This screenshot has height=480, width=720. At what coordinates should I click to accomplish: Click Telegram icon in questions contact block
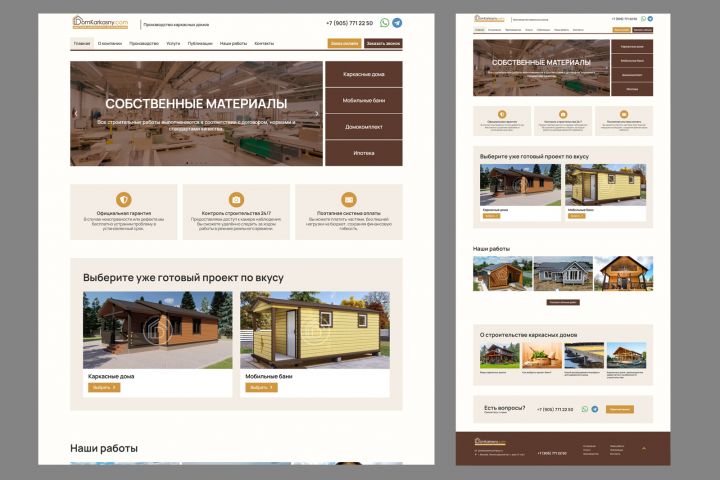click(x=595, y=409)
